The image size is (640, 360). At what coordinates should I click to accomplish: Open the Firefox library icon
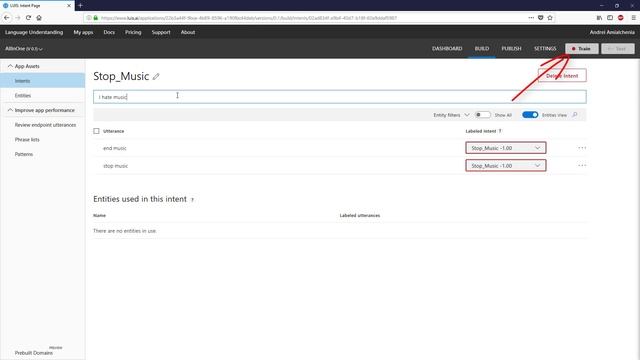click(x=599, y=18)
